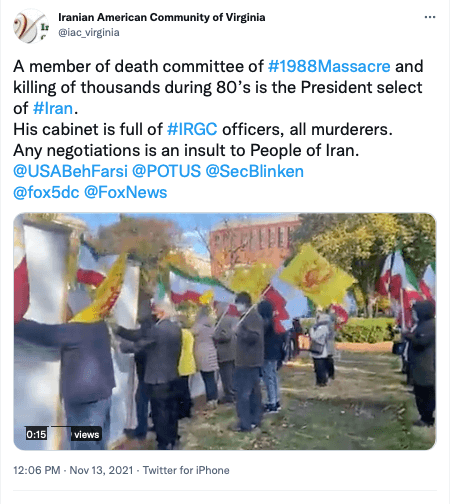Visit the @POTUS mention

click(167, 171)
